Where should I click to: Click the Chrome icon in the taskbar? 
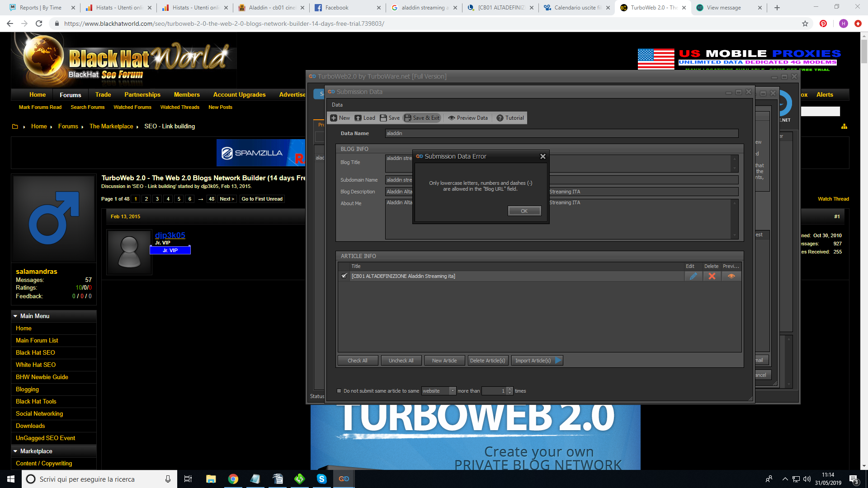click(x=233, y=479)
